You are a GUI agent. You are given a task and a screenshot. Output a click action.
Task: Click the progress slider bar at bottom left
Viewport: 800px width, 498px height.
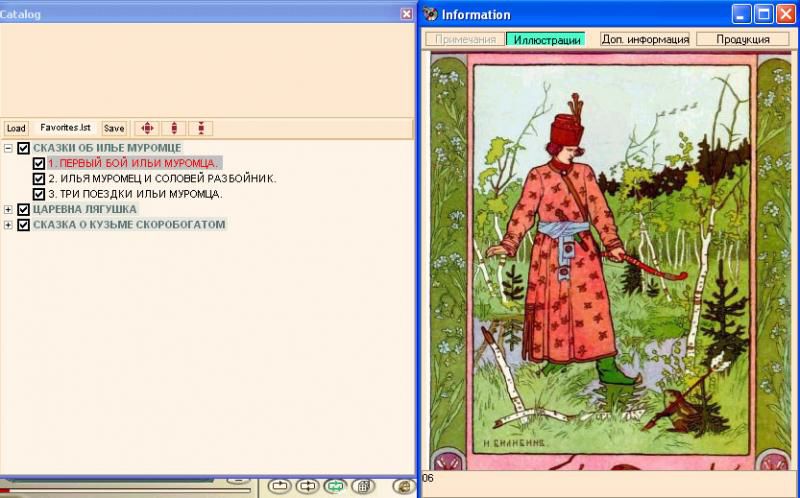pyautogui.click(x=125, y=490)
